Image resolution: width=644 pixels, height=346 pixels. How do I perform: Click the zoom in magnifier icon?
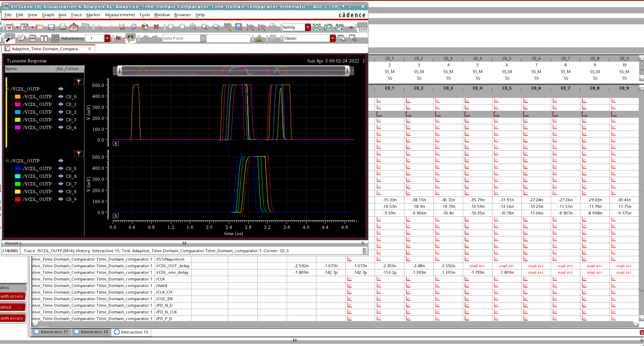coord(205,27)
